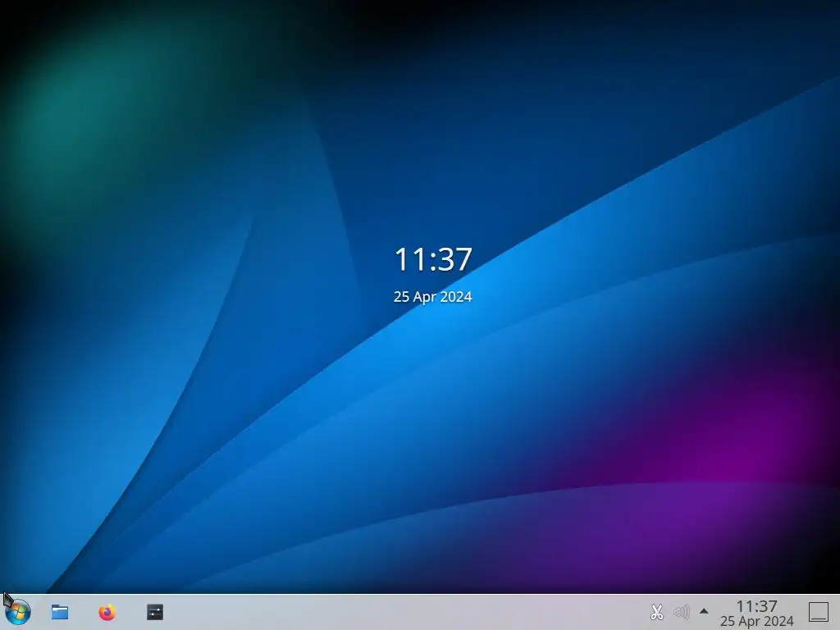Click the 25 Apr 2024 desktop date
Screen dimensions: 840x630
click(x=433, y=297)
